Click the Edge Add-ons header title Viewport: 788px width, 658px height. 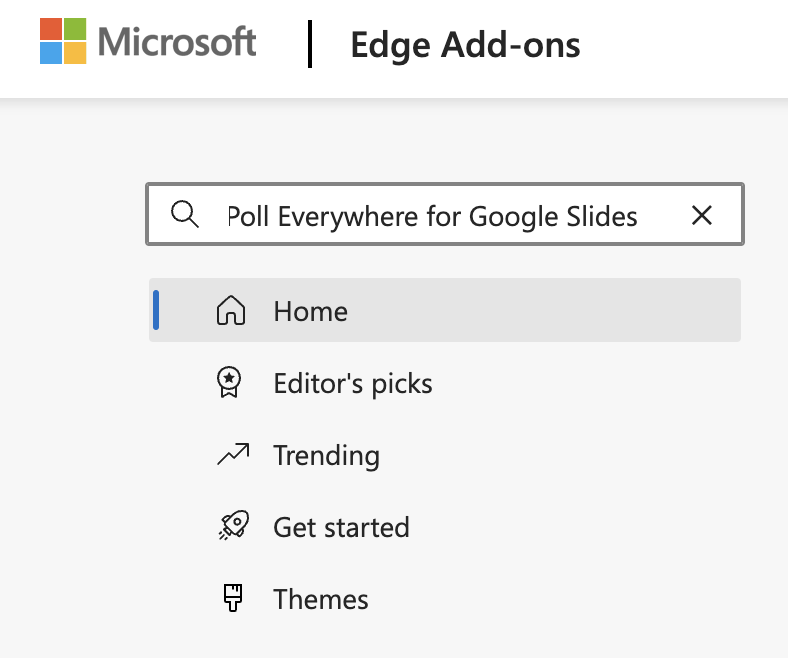(x=465, y=45)
